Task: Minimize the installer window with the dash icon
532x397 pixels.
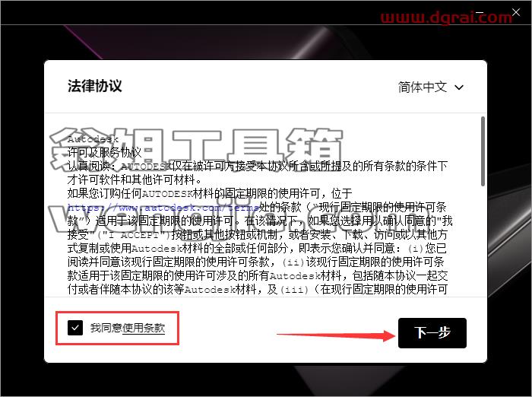Action: point(480,12)
